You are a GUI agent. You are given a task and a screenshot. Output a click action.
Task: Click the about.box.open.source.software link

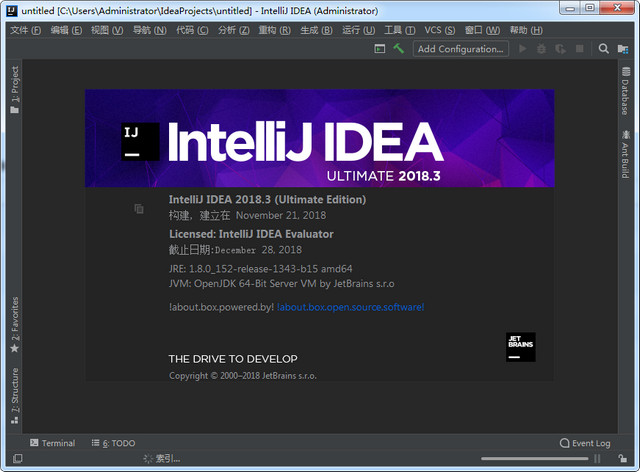click(x=350, y=307)
